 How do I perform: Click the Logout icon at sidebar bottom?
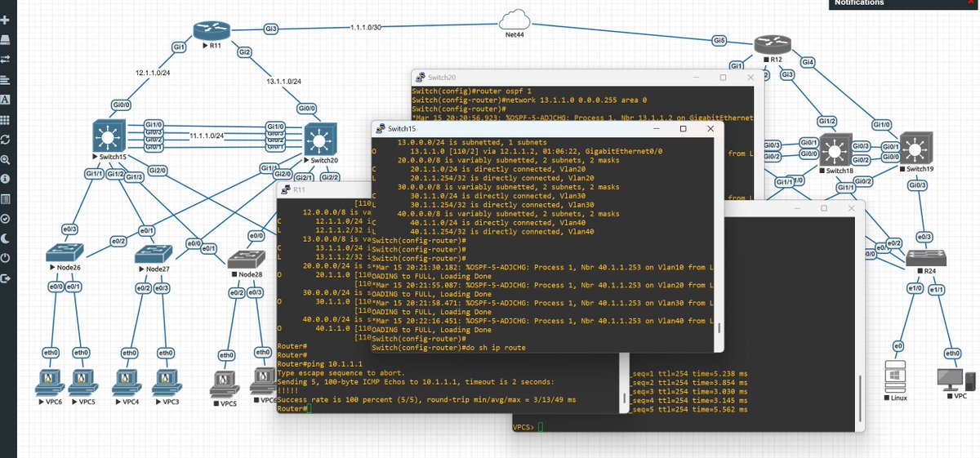tap(6, 278)
